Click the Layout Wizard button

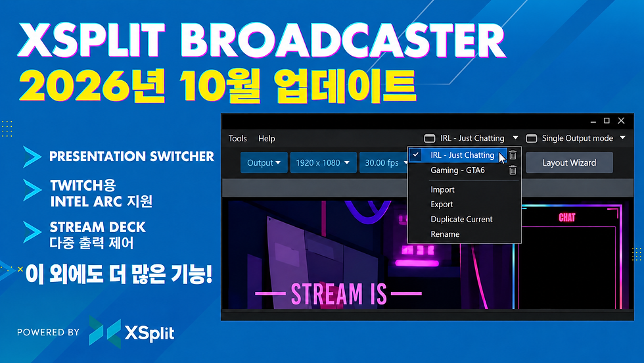tap(569, 163)
